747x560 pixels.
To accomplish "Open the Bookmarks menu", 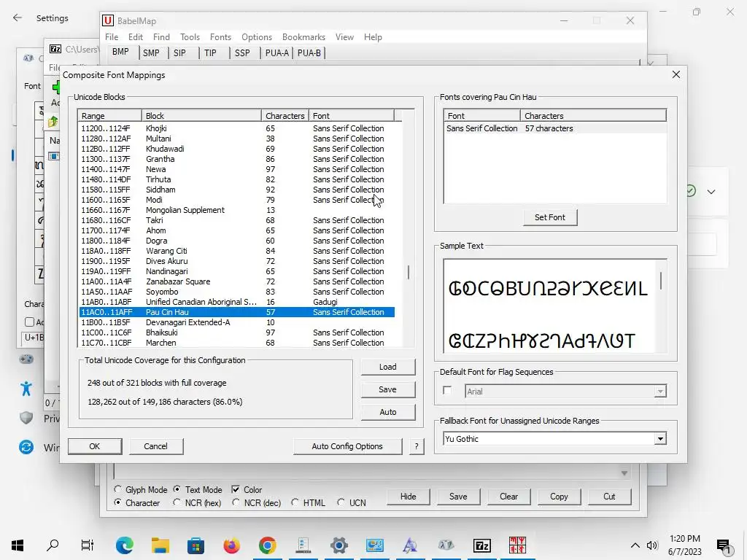I will [x=304, y=37].
